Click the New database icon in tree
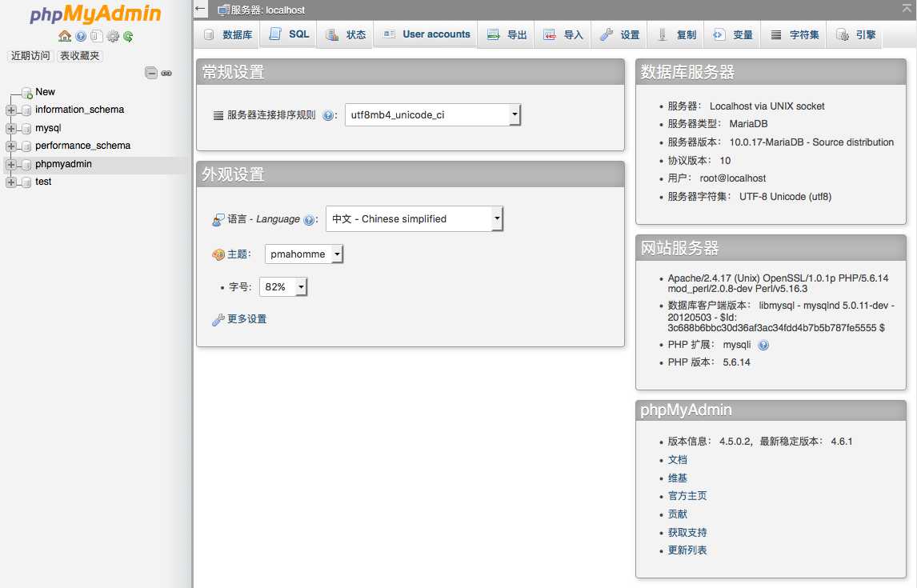Viewport: 917px width, 588px height. coord(26,92)
